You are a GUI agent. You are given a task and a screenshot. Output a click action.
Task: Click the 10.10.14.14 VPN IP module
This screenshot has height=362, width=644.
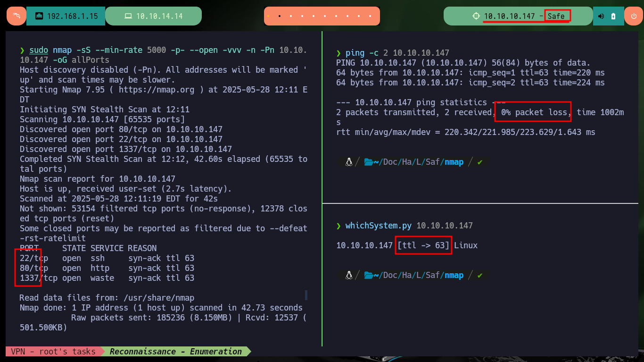(x=153, y=16)
